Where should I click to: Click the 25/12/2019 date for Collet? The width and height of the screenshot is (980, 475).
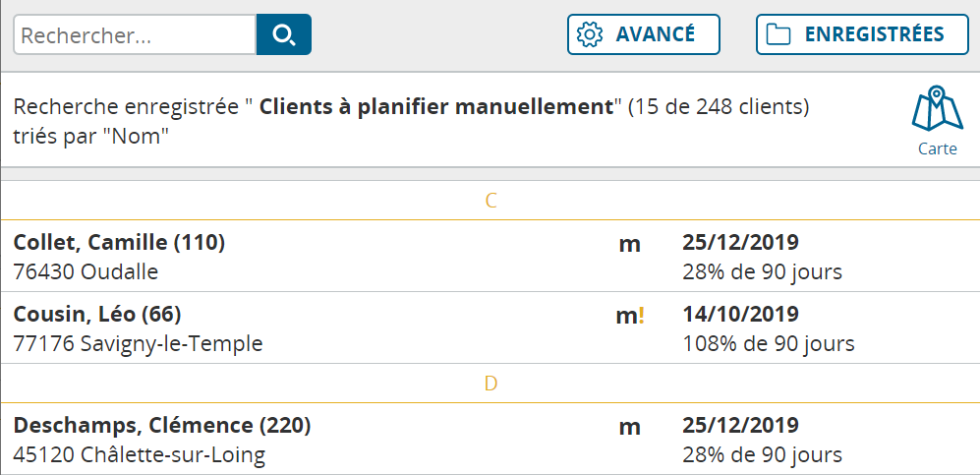(x=740, y=242)
